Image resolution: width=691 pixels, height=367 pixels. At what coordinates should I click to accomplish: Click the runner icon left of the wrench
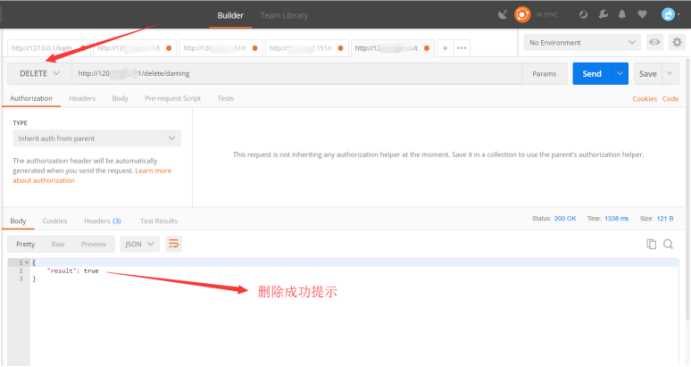tap(583, 15)
